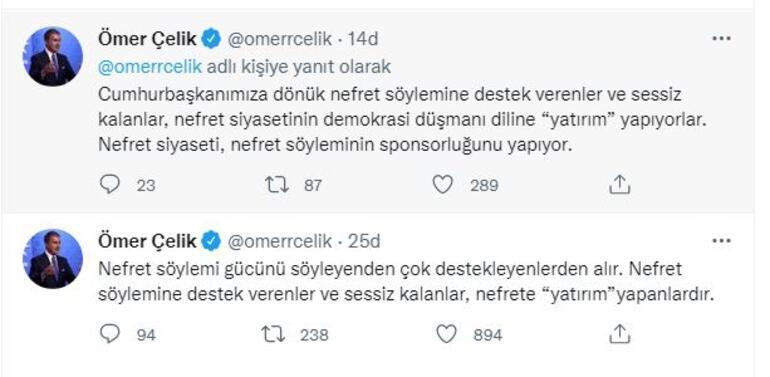Click the @omerrcelik handle in second tweet header

tap(279, 242)
